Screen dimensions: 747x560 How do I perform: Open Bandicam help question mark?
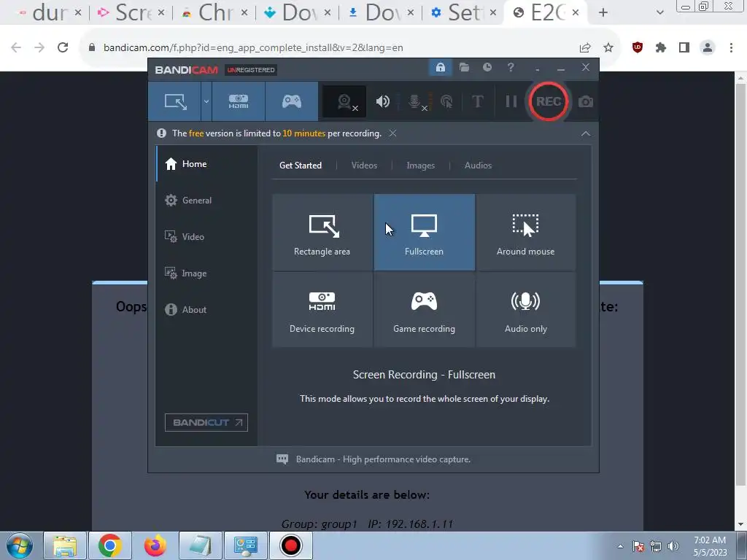(510, 67)
